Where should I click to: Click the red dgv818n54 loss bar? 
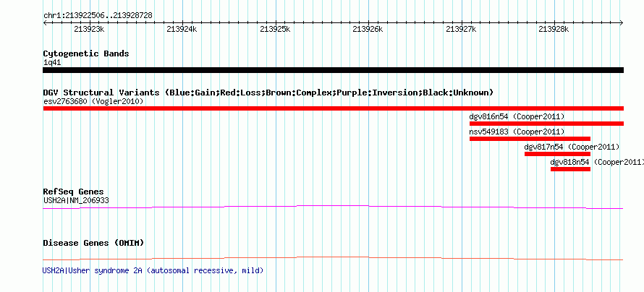570,169
